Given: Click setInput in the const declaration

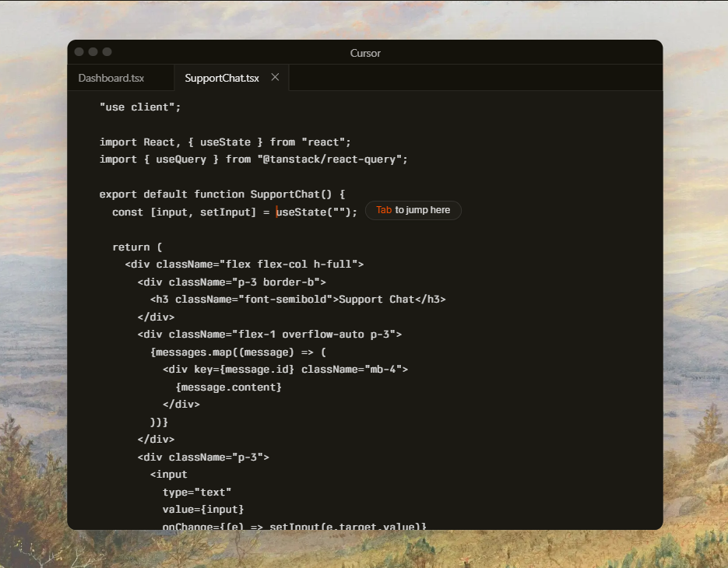Looking at the screenshot, I should [225, 212].
